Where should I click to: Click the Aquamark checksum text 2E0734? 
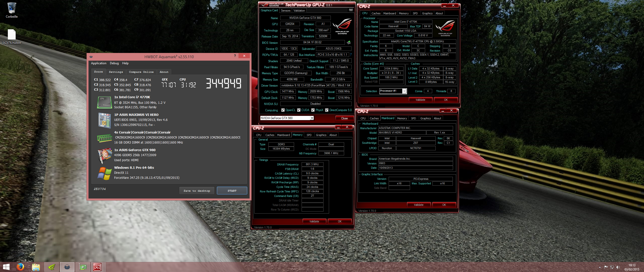pyautogui.click(x=100, y=189)
